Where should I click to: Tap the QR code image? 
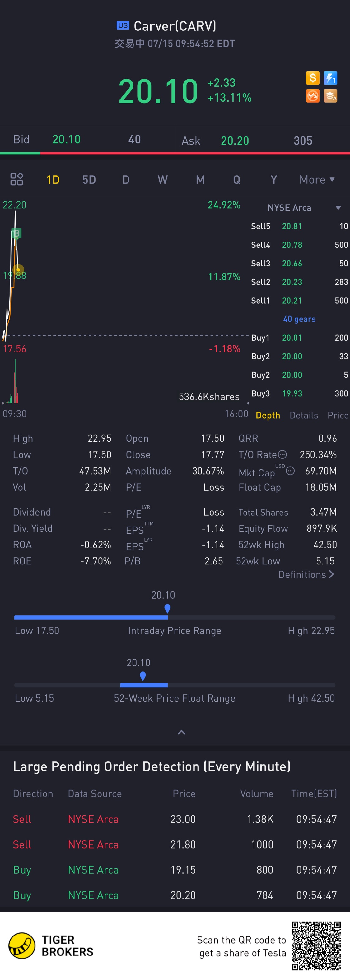pyautogui.click(x=316, y=946)
